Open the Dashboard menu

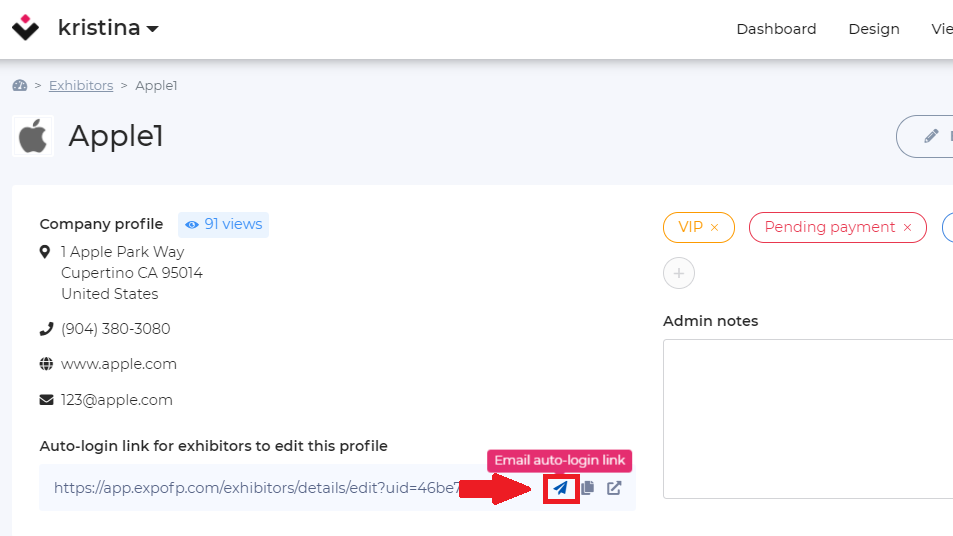click(x=776, y=29)
